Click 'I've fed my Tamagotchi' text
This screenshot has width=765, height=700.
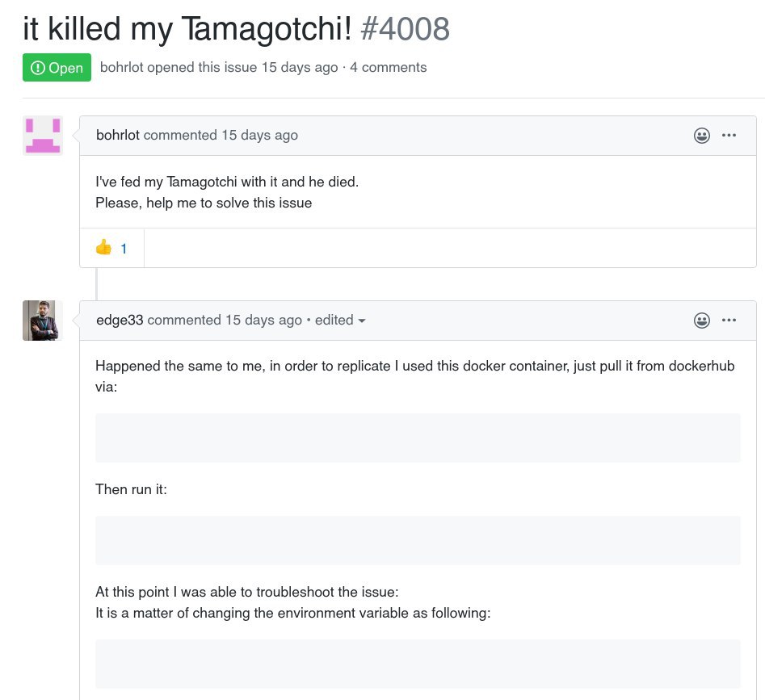click(x=227, y=182)
